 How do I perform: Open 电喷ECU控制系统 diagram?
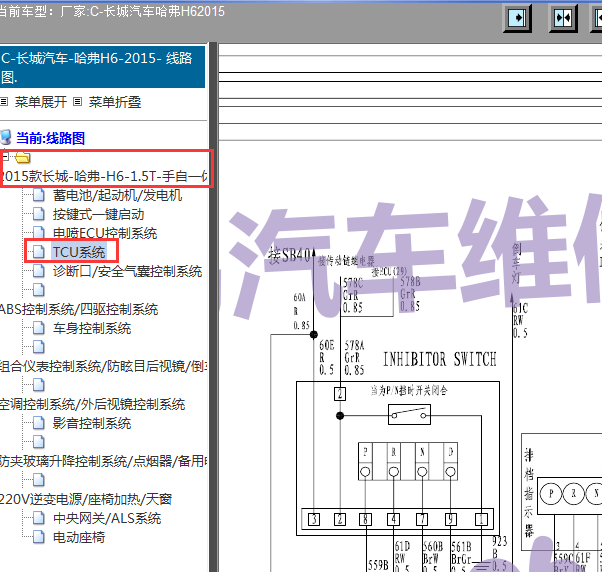[x=105, y=233]
